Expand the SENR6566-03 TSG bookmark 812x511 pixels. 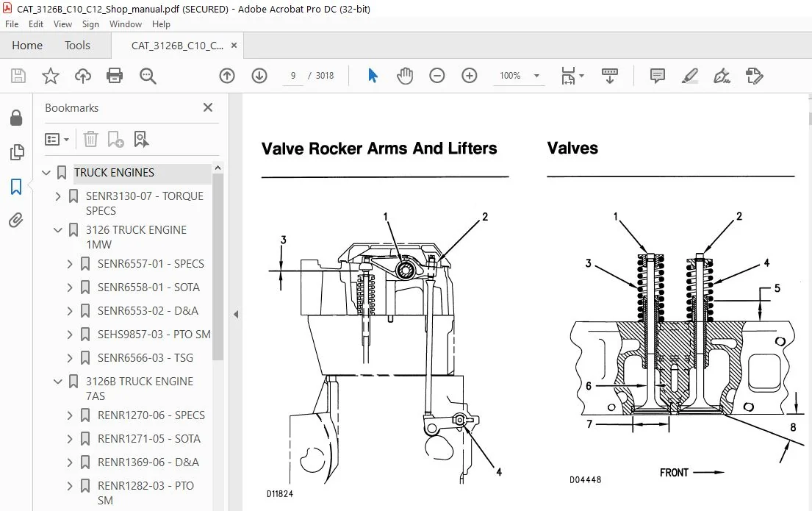[x=70, y=358]
